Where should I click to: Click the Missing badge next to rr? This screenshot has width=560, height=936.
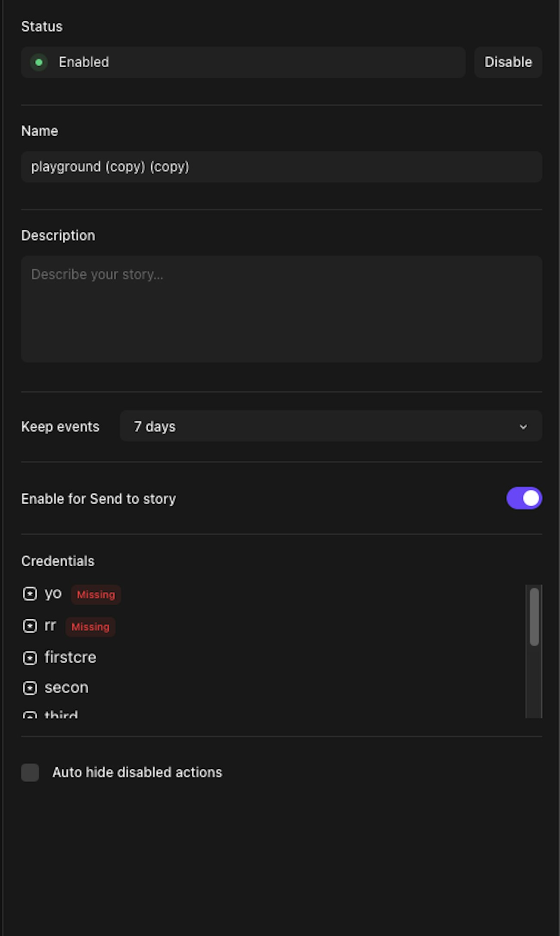pos(90,627)
